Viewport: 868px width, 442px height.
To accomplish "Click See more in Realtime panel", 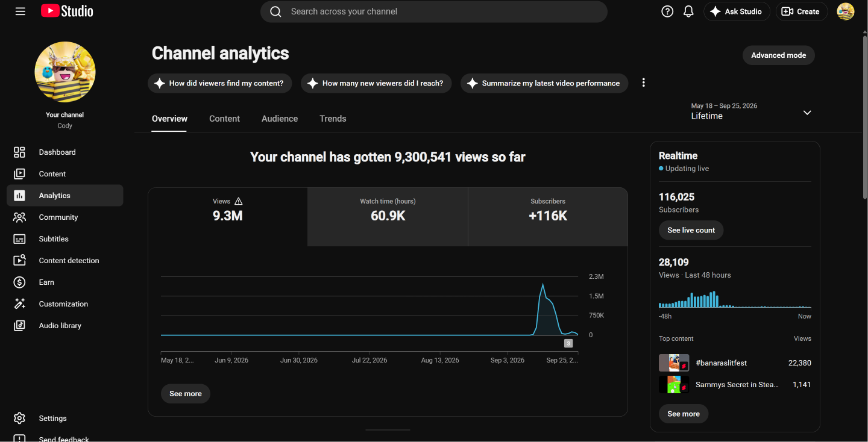I will pos(684,414).
